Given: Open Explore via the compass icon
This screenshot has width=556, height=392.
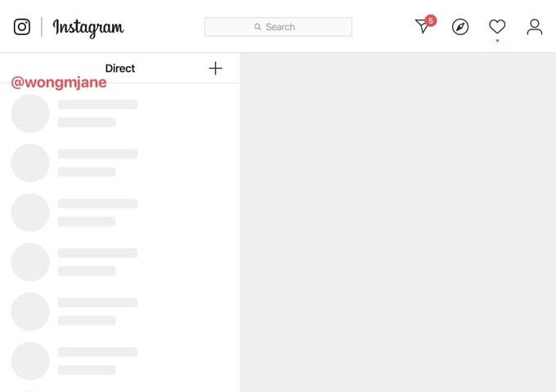Looking at the screenshot, I should (x=460, y=27).
